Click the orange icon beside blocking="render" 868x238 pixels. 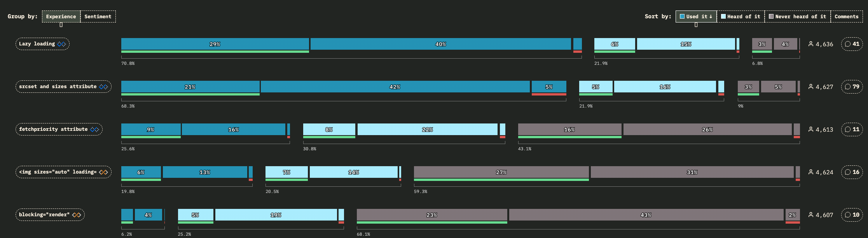pyautogui.click(x=77, y=215)
